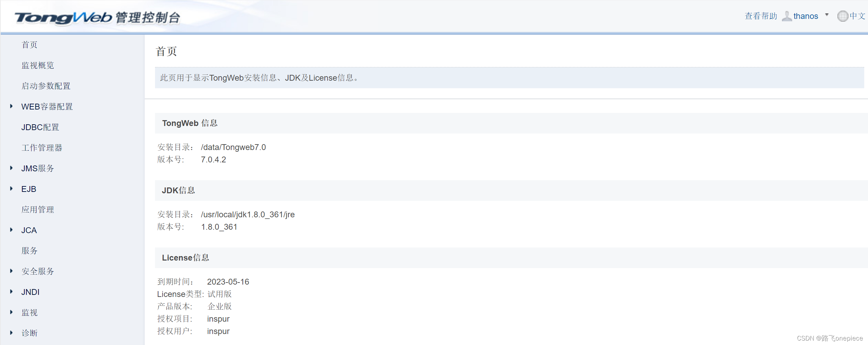Select 安全服务 menu item
The width and height of the screenshot is (868, 345).
pyautogui.click(x=38, y=272)
